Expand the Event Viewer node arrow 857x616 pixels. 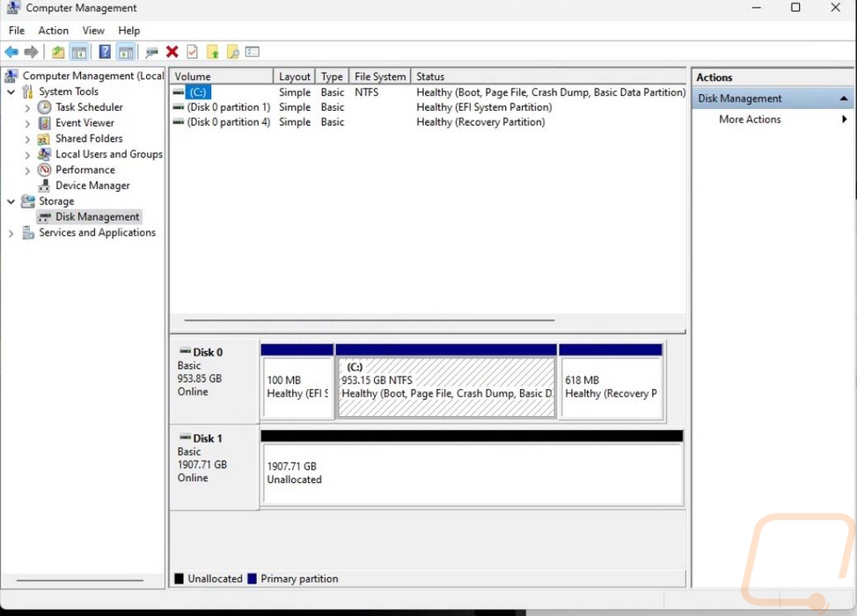click(x=27, y=123)
